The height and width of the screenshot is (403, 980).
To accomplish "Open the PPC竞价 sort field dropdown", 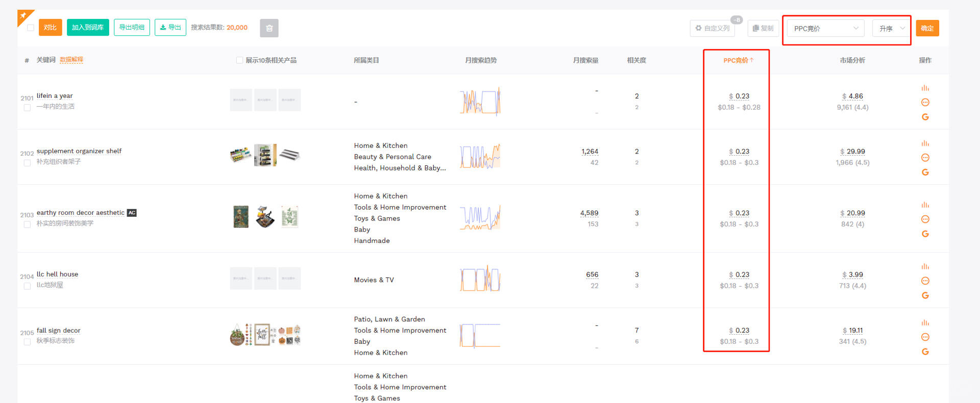I will pos(825,29).
